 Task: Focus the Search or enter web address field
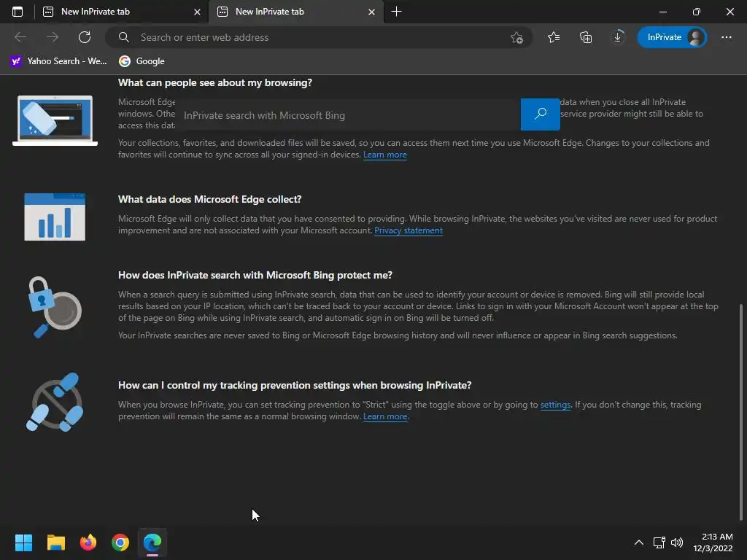[x=318, y=37]
